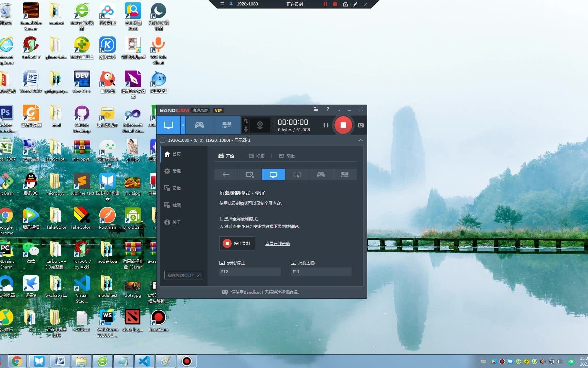This screenshot has width=588, height=368.
Task: Click the Bandicut promotion message at bottom
Action: point(261,292)
